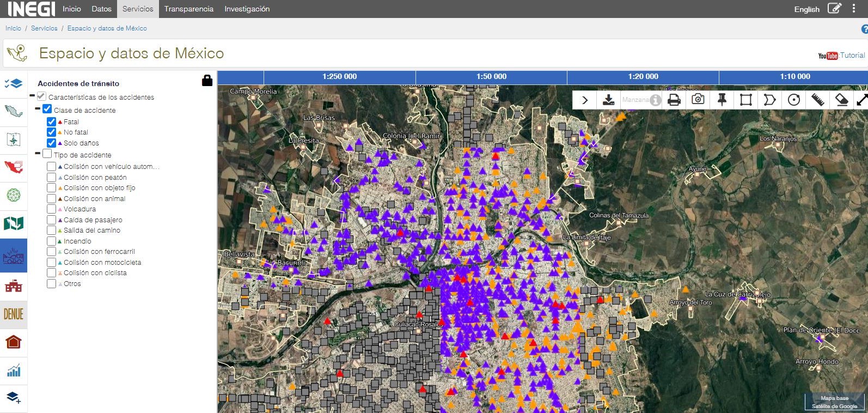Uncheck the Clase de accidente checkbox
The image size is (868, 413).
click(x=47, y=109)
